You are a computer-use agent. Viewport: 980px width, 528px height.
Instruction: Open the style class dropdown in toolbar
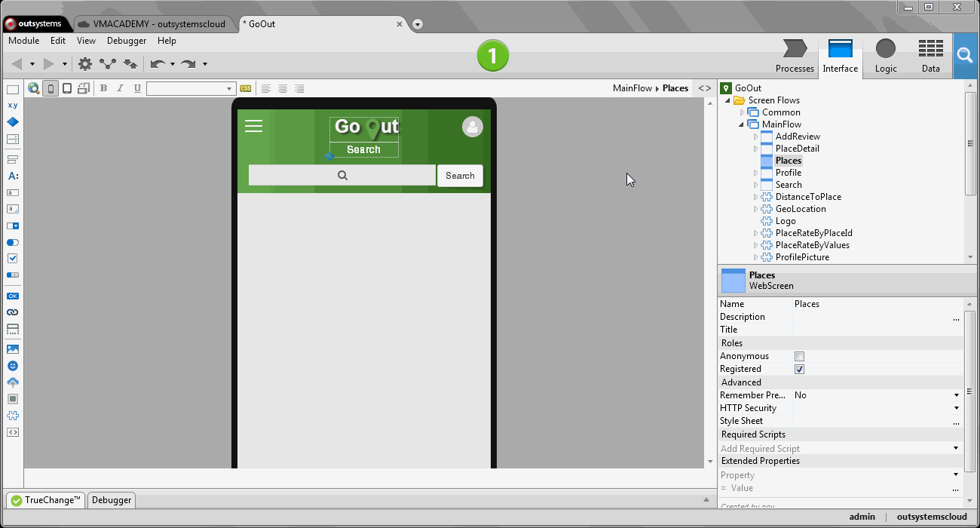(230, 89)
